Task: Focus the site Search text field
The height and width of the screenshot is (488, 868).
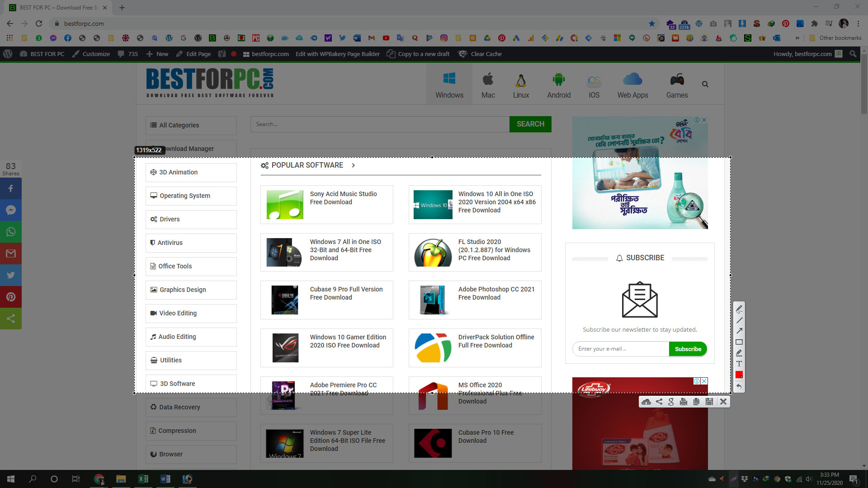Action: 380,124
